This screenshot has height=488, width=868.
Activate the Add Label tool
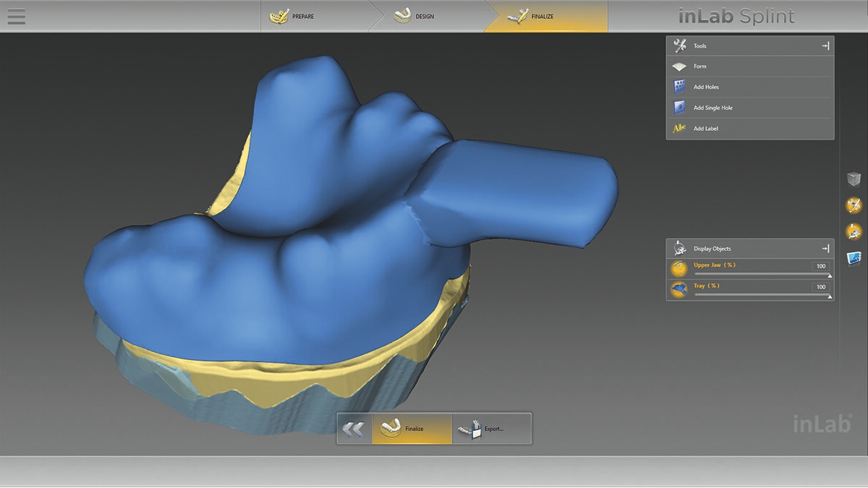point(750,129)
